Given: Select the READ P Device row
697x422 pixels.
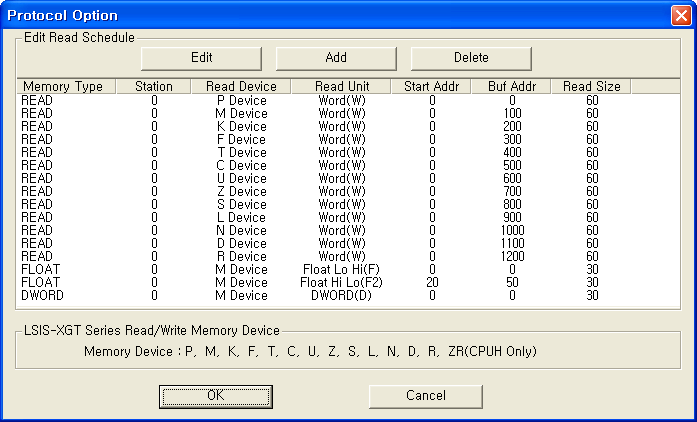Looking at the screenshot, I should point(348,100).
